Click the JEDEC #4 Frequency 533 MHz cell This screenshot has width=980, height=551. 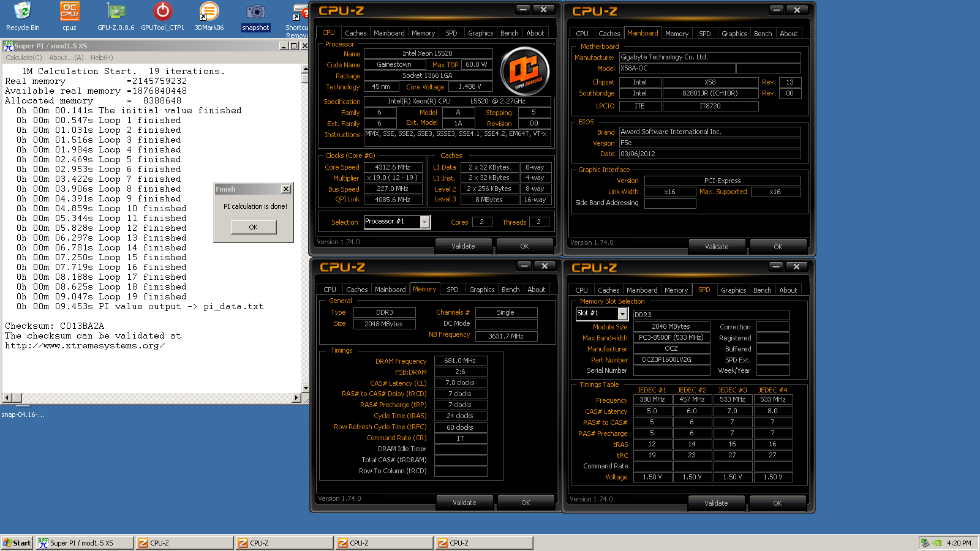[772, 399]
